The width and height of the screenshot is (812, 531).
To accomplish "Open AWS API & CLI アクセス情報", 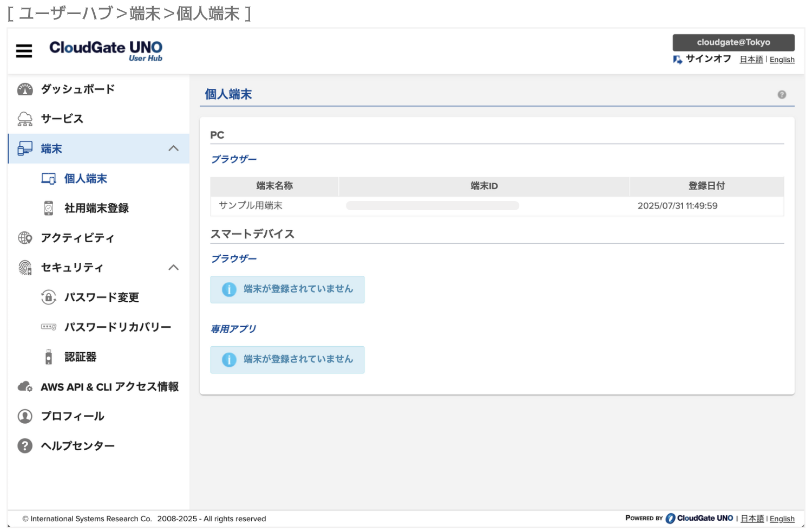I will tap(110, 387).
